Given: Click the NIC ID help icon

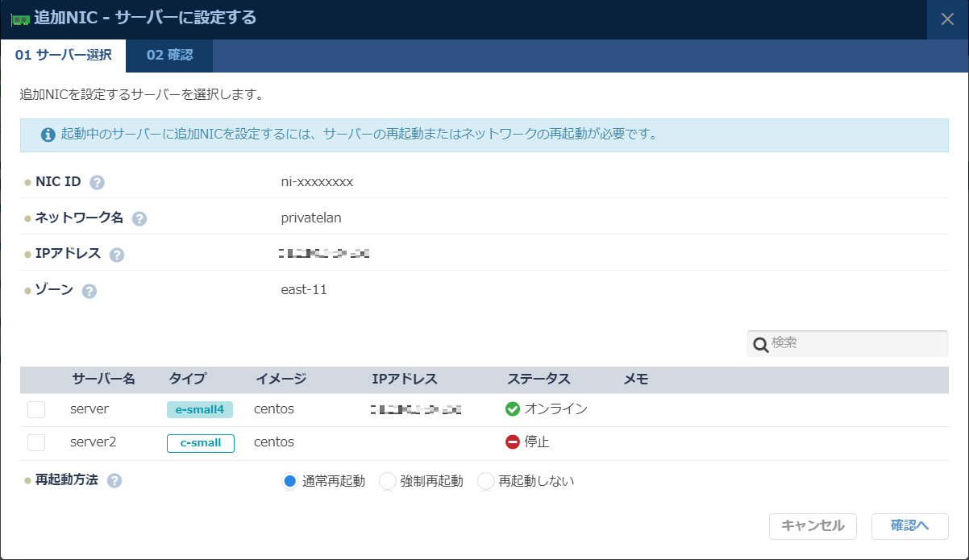Looking at the screenshot, I should [x=96, y=182].
